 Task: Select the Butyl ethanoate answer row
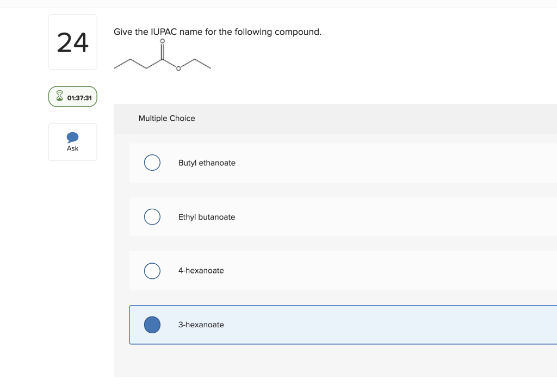click(x=272, y=163)
